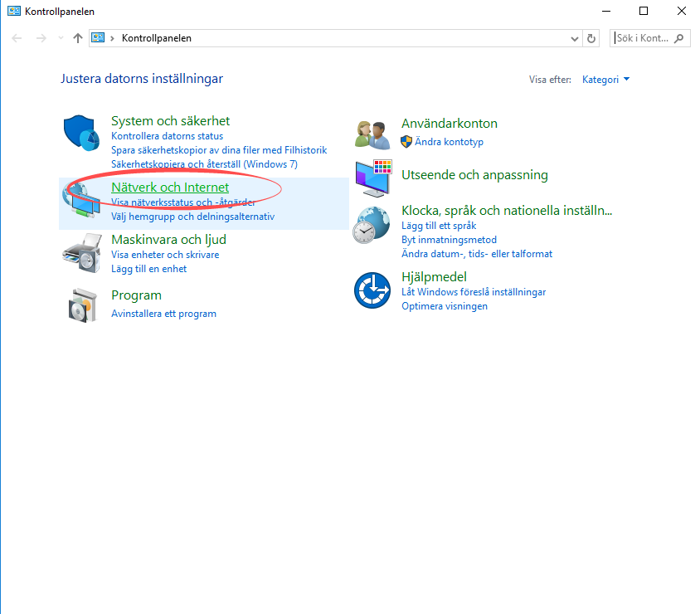The width and height of the screenshot is (700, 614).
Task: Click the Hjälpmedel ease of access icon
Action: click(x=372, y=290)
